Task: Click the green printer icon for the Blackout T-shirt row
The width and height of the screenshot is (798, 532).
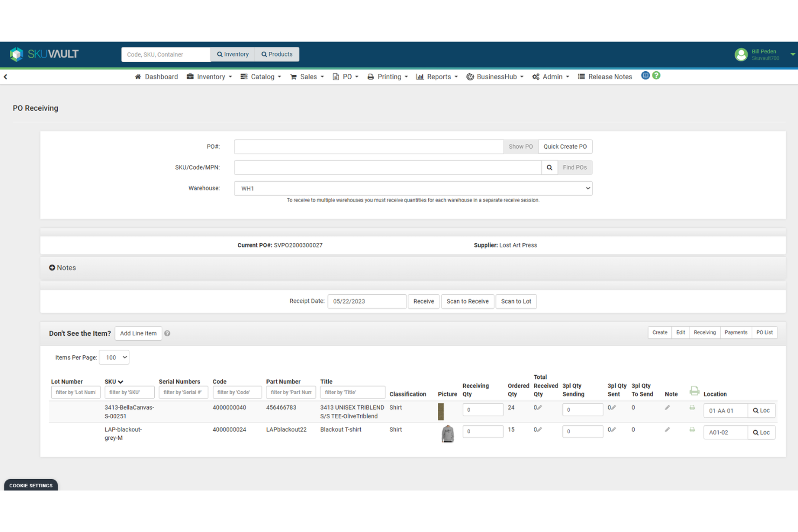Action: point(693,430)
